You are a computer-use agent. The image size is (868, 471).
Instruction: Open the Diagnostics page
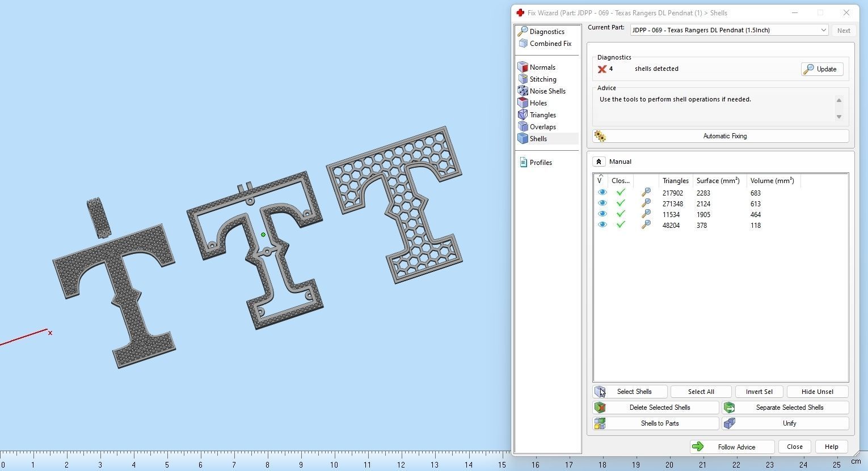547,32
